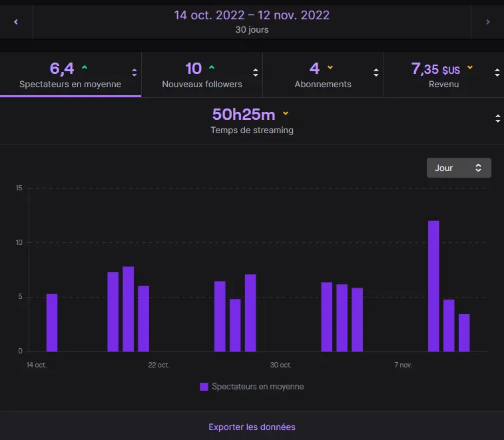Select the Temps de streaming metric
This screenshot has height=440, width=504.
click(252, 121)
